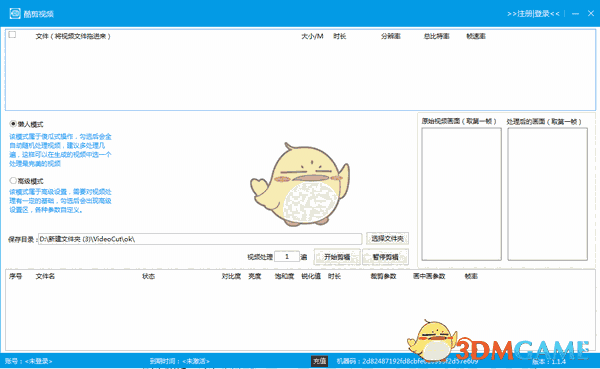This screenshot has height=369, width=600.
Task: Select the 懒人模式 radio button
Action: pyautogui.click(x=13, y=124)
